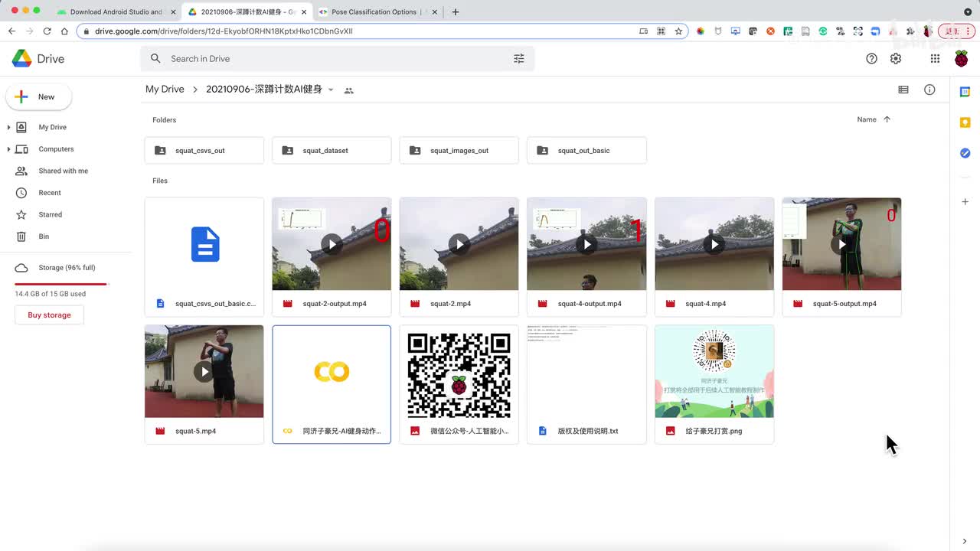
Task: Open Google Keep side panel icon
Action: coord(965,122)
